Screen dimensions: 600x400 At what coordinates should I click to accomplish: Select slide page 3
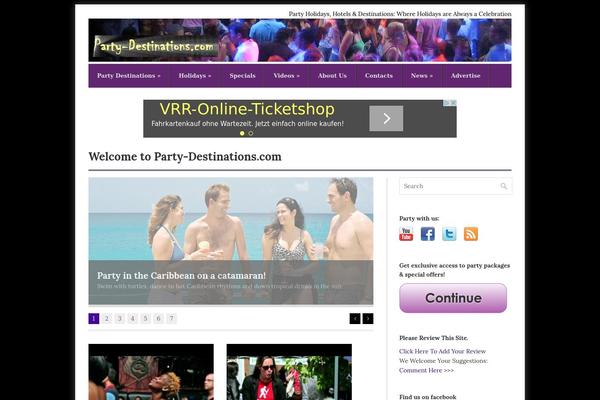(x=120, y=318)
